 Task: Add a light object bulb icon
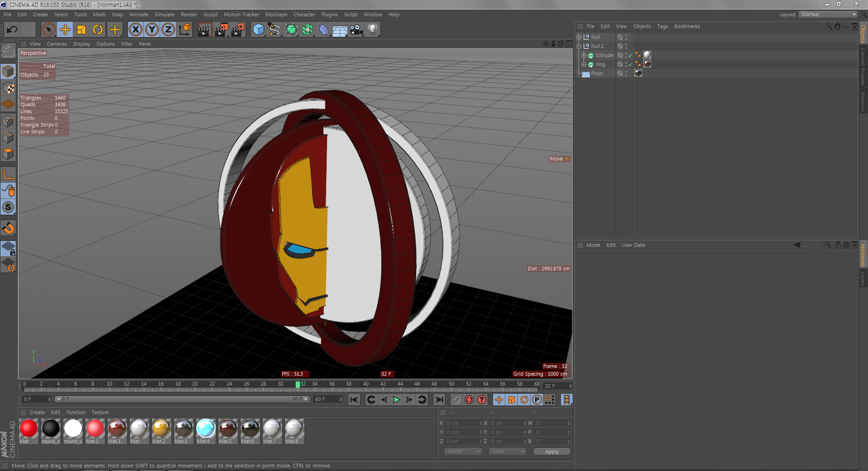(x=373, y=30)
